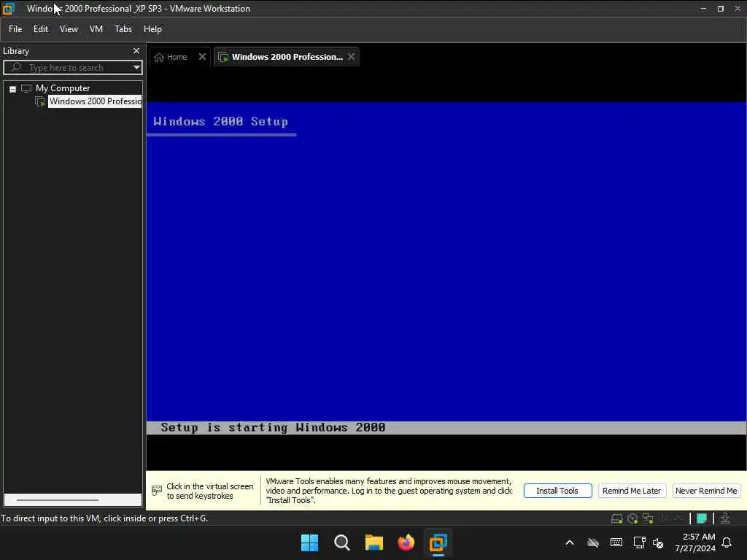
Task: Select Windows 2000 Professional in library tree
Action: (x=95, y=101)
